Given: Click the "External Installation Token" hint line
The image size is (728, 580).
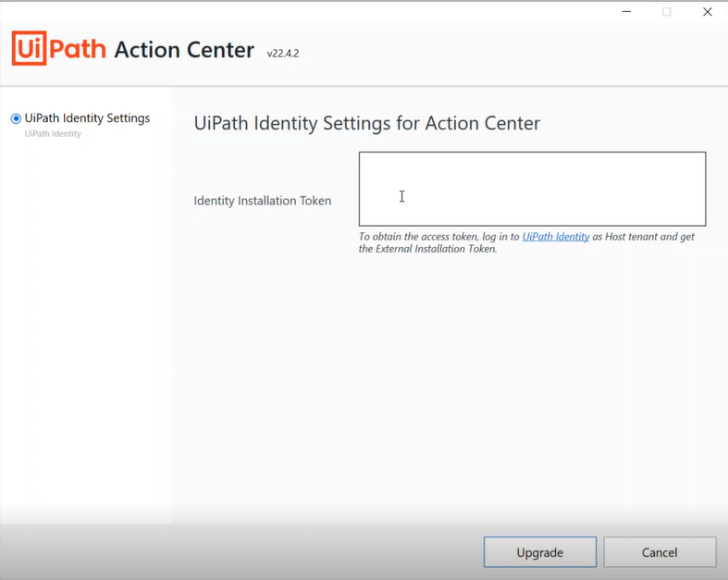Looking at the screenshot, I should [427, 249].
